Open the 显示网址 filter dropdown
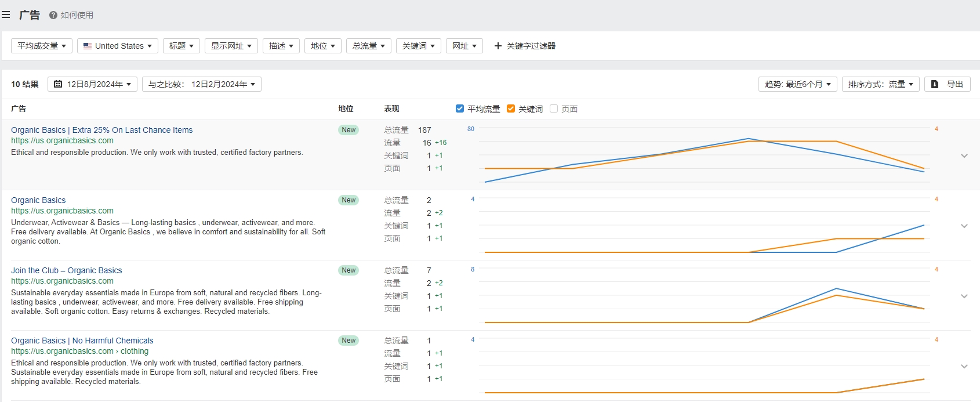 [231, 46]
